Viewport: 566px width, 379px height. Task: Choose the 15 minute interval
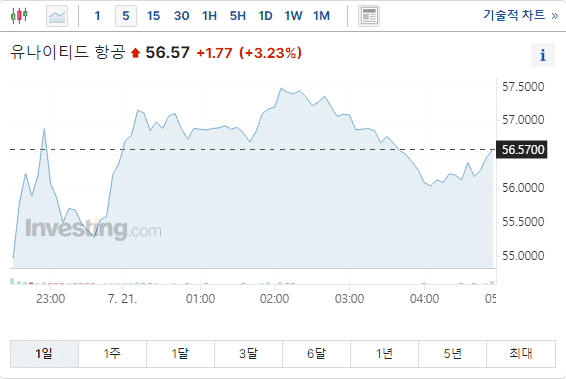(153, 16)
